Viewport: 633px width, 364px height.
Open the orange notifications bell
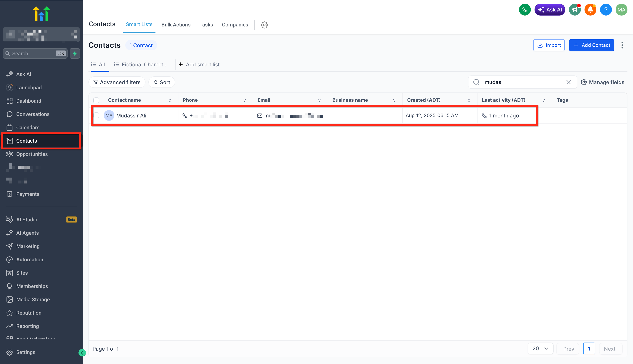[x=590, y=10]
